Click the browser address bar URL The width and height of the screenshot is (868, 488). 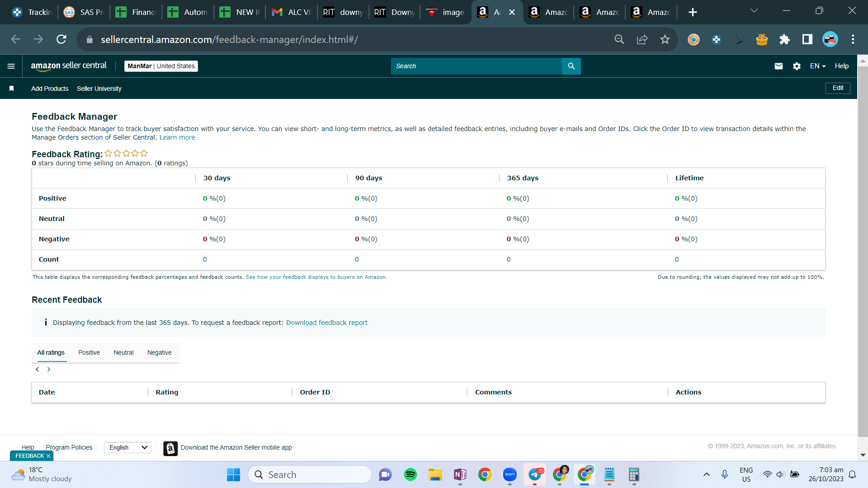click(x=229, y=39)
